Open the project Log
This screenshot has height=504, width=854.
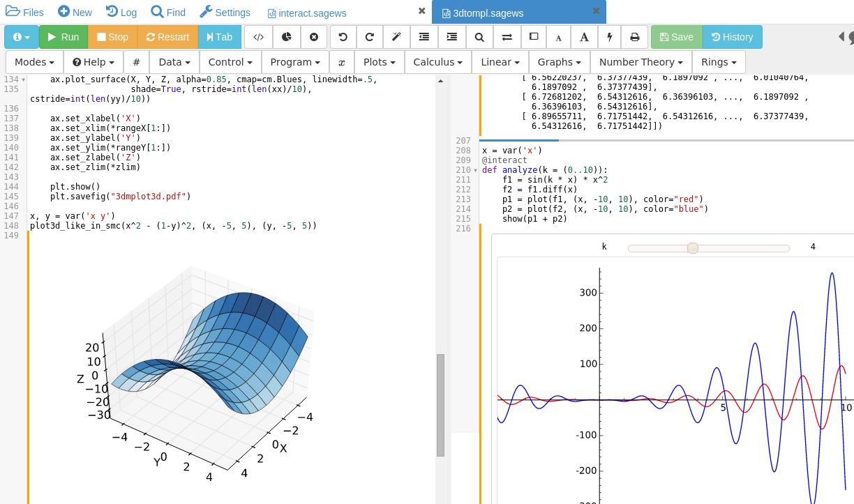pyautogui.click(x=121, y=12)
